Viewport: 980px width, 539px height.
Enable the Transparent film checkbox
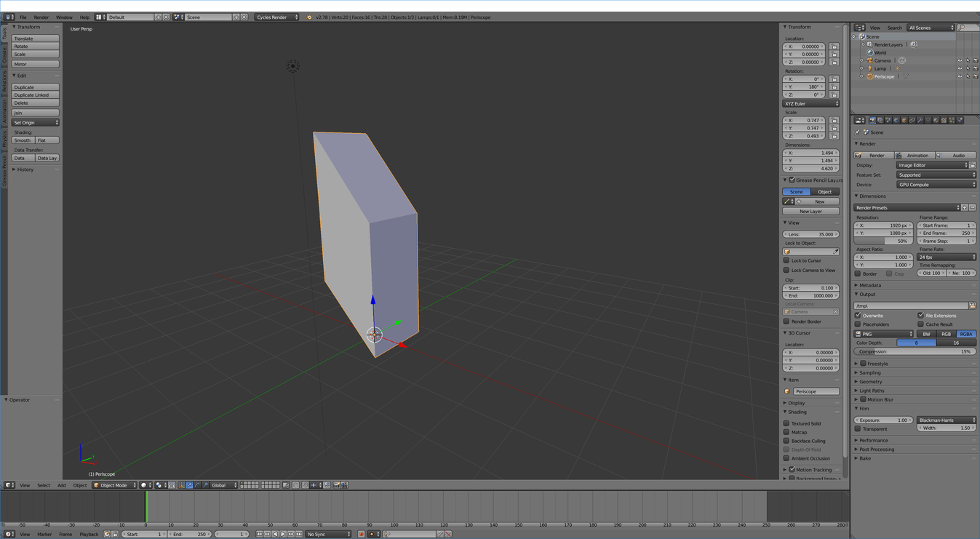[x=859, y=429]
